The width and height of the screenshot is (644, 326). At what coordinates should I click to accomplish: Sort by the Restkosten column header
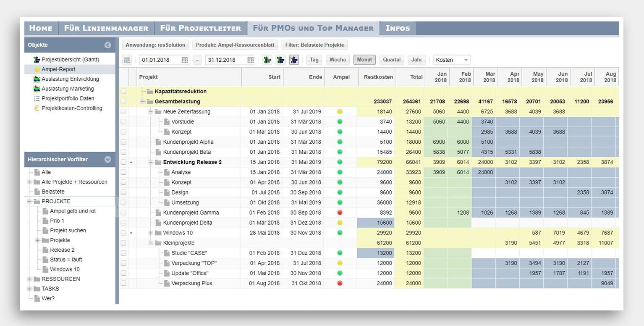pos(378,77)
